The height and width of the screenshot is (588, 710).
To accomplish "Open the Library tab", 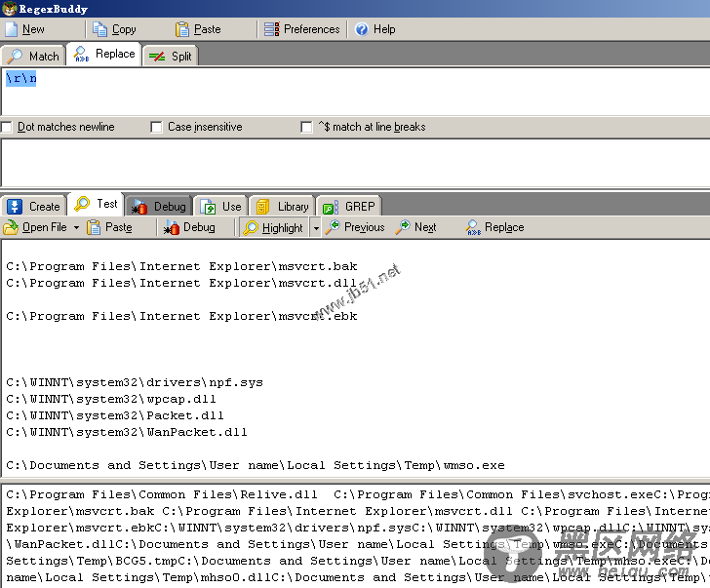I will [x=282, y=206].
